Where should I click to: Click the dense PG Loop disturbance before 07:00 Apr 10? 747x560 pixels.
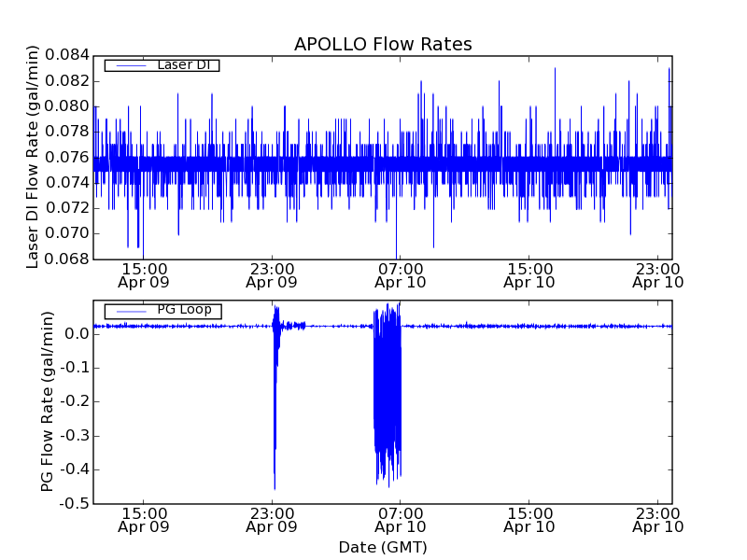click(x=388, y=395)
